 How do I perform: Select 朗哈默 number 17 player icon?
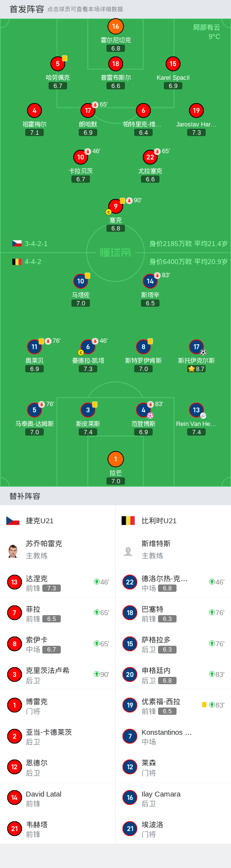[x=88, y=110]
